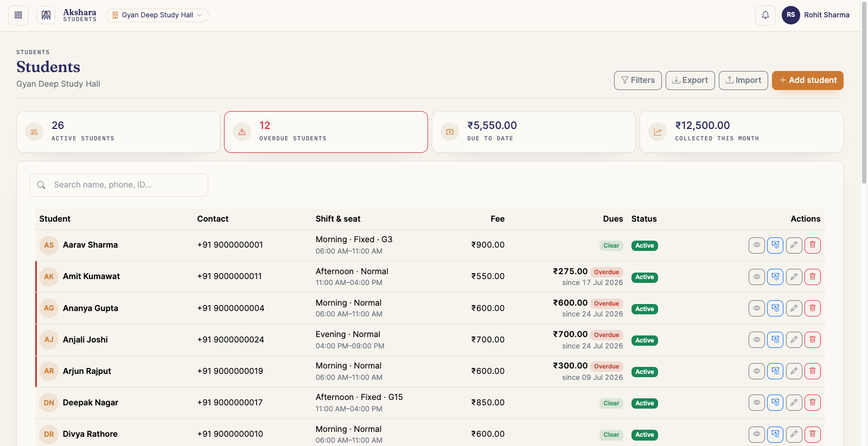View Amit Kumawat's details eye icon
The image size is (868, 446).
click(757, 277)
